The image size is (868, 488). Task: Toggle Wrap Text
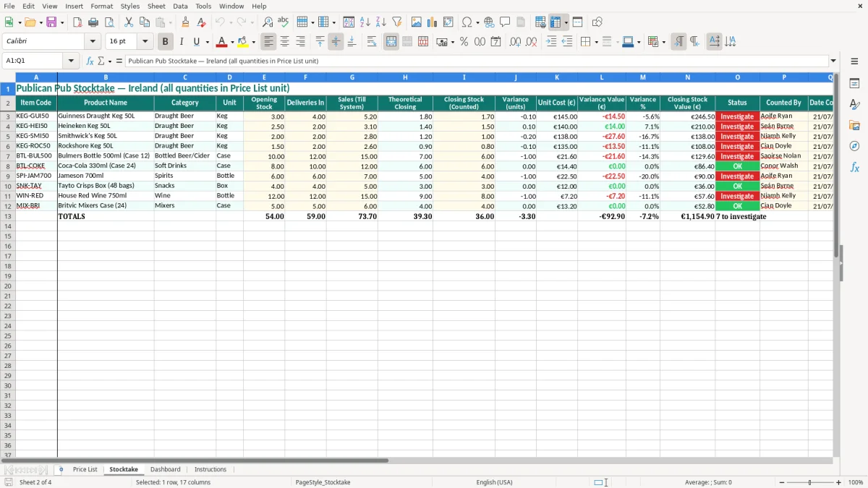372,42
